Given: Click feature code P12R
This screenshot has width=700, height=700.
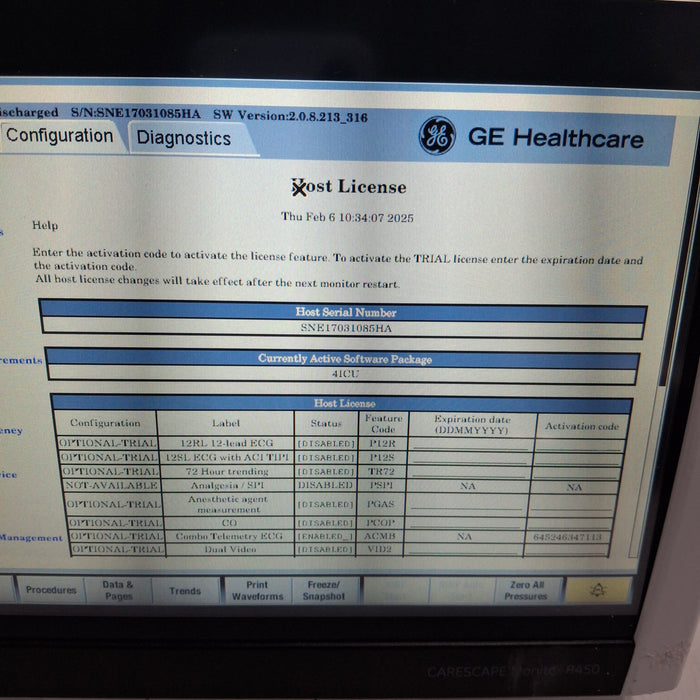Looking at the screenshot, I should [383, 443].
